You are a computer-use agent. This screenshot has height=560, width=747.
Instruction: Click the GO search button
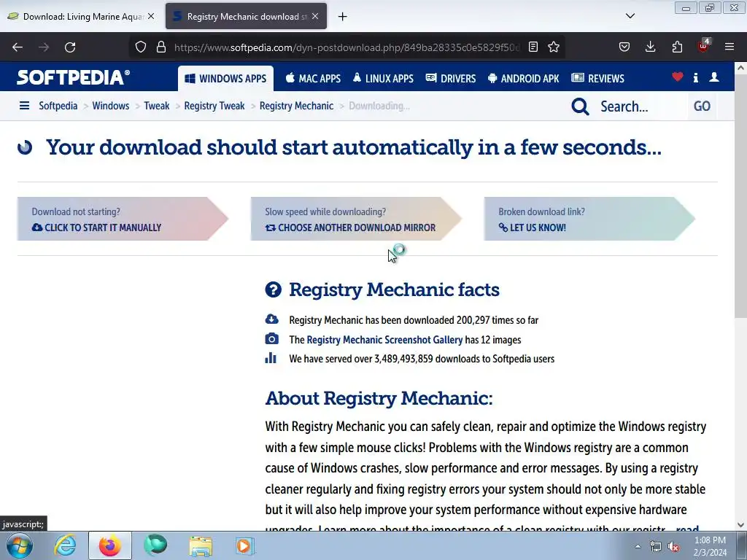(x=702, y=106)
